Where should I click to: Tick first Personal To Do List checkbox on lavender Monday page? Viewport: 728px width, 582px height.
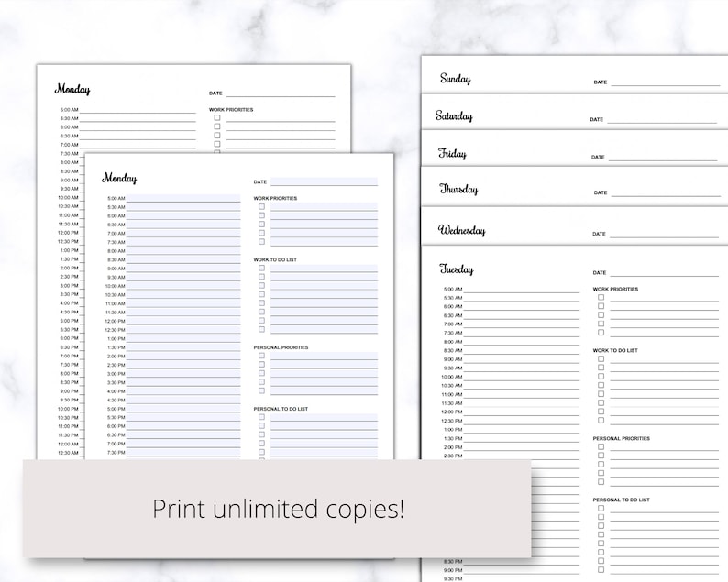pos(262,417)
